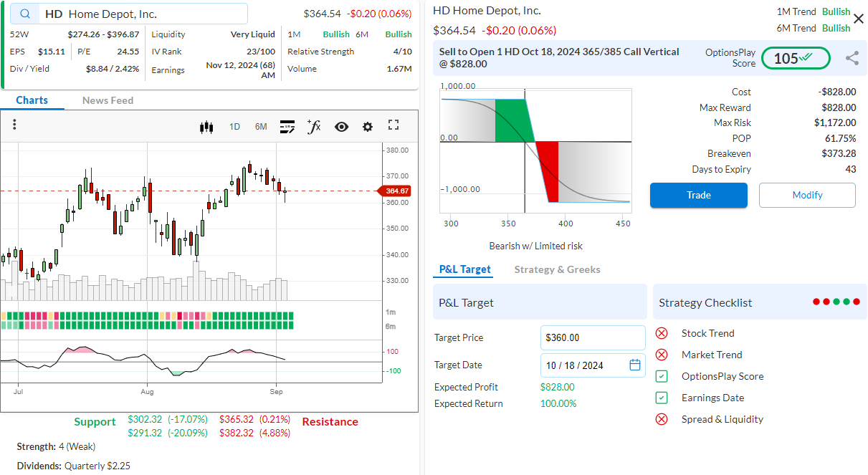Click the OptionsPlay Score 105 badge

pos(796,58)
